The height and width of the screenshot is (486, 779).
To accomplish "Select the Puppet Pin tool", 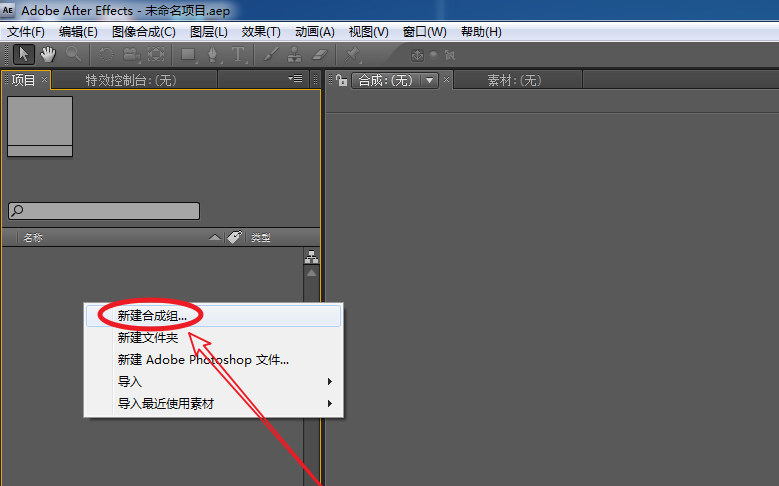I will (352, 55).
